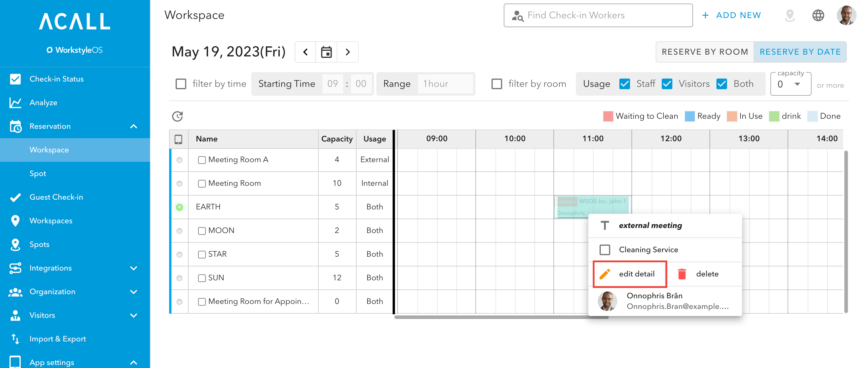Viewport: 868px width, 368px height.
Task: Click the ACALL logo
Action: click(75, 21)
